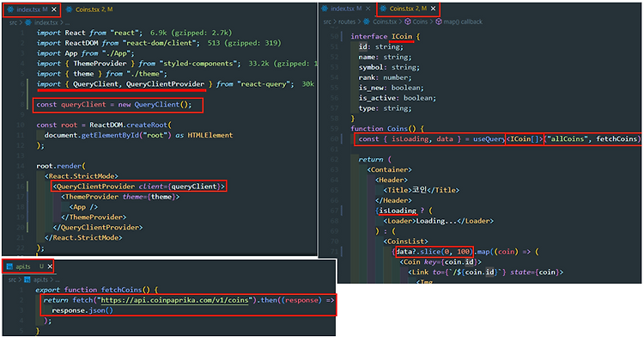Click Coins function symbol icon in breadcrumb

click(x=407, y=21)
